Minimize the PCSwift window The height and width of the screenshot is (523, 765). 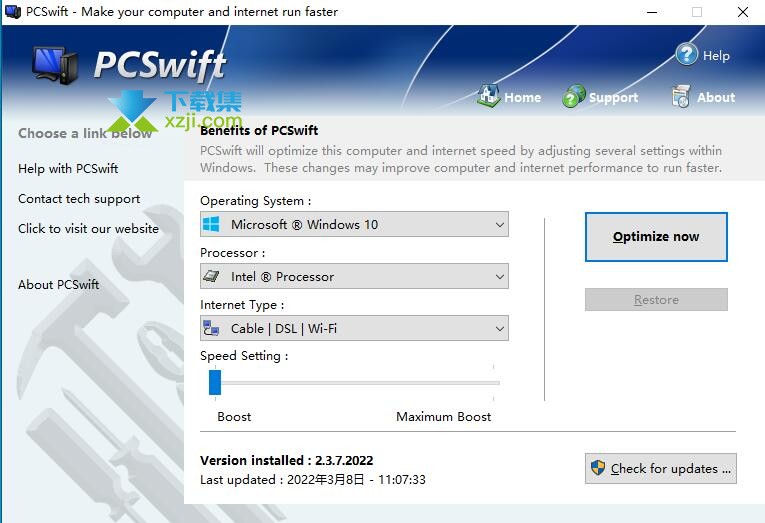click(652, 12)
